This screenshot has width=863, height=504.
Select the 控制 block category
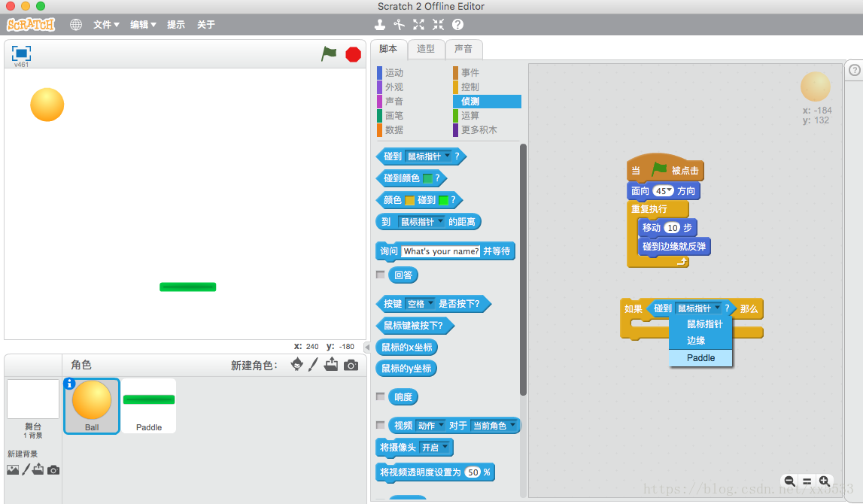tap(470, 87)
